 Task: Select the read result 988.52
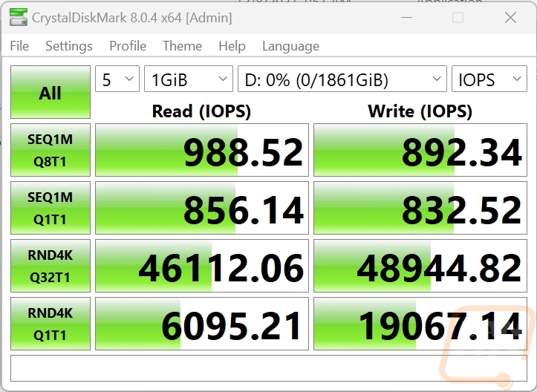(202, 150)
